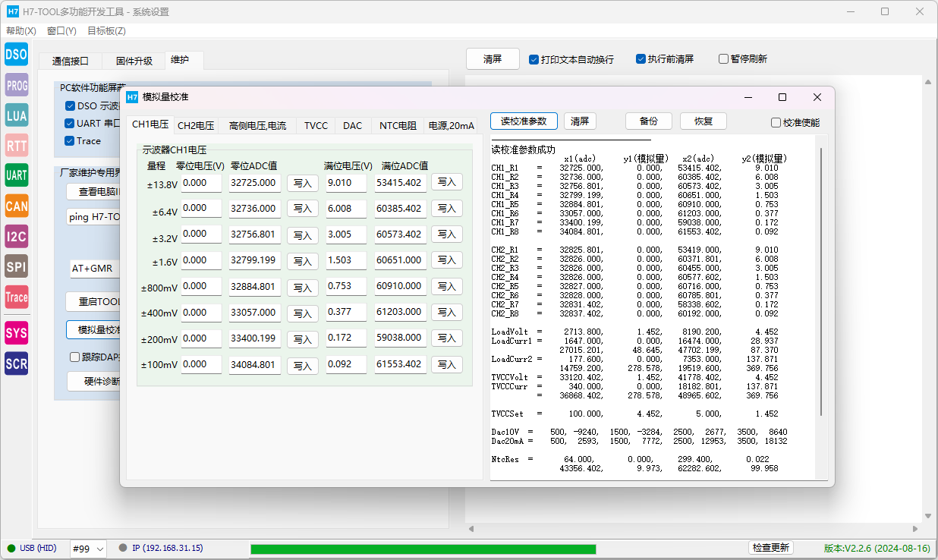Enable the 校准使能 checkbox in calibration dialog
The image size is (938, 560).
(776, 122)
